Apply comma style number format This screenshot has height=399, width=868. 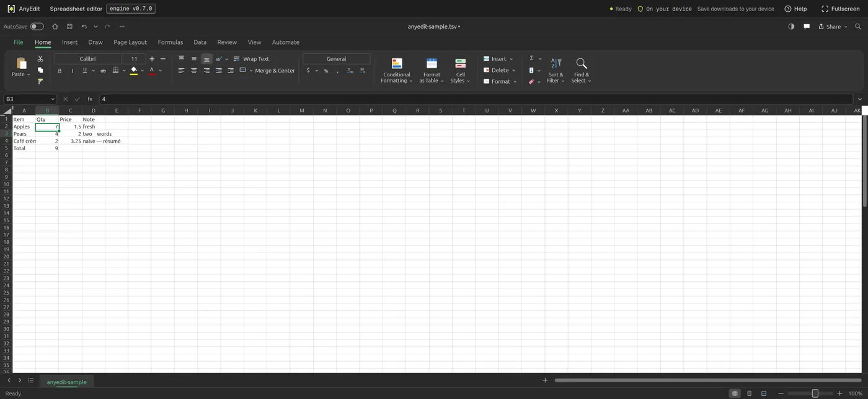coord(337,71)
